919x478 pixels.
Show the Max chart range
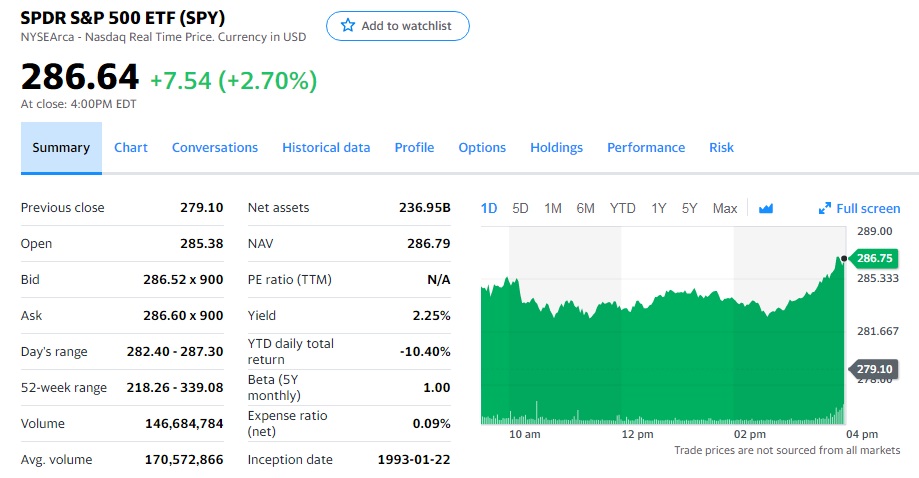point(725,208)
